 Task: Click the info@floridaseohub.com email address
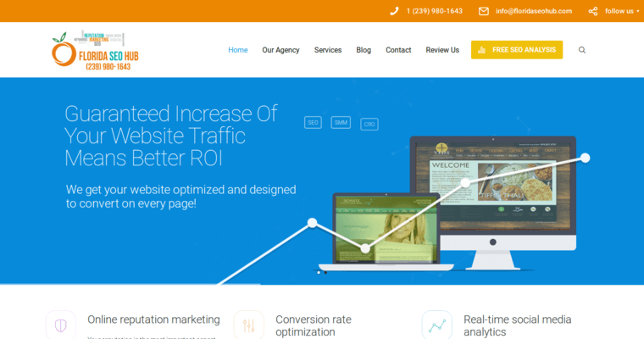(x=534, y=11)
